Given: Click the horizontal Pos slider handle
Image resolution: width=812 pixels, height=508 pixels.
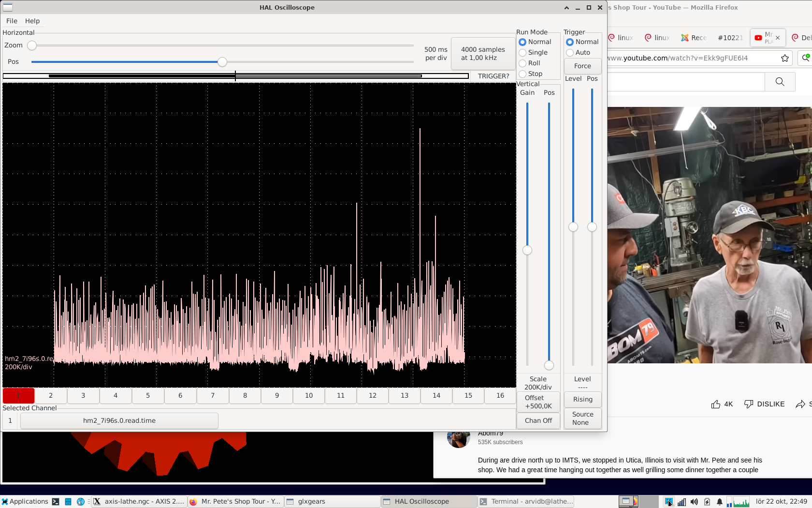Looking at the screenshot, I should [222, 62].
